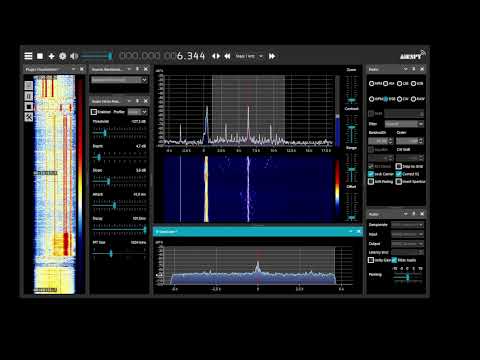Adjust the Decay slider
This screenshot has width=480, height=360.
119,229
